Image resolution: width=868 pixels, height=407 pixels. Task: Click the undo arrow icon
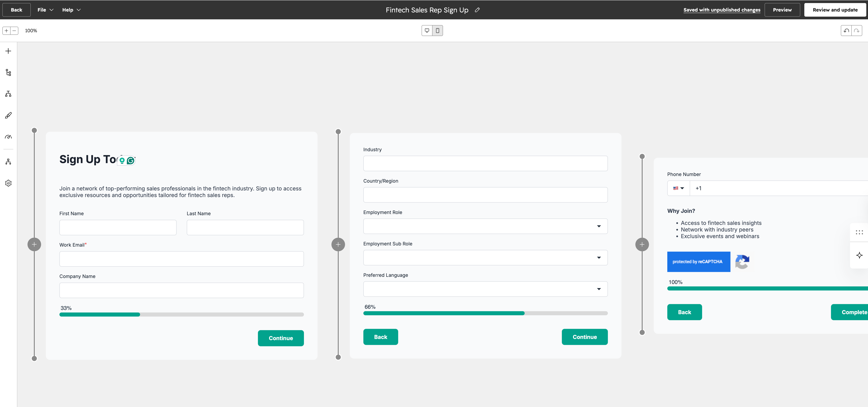846,31
